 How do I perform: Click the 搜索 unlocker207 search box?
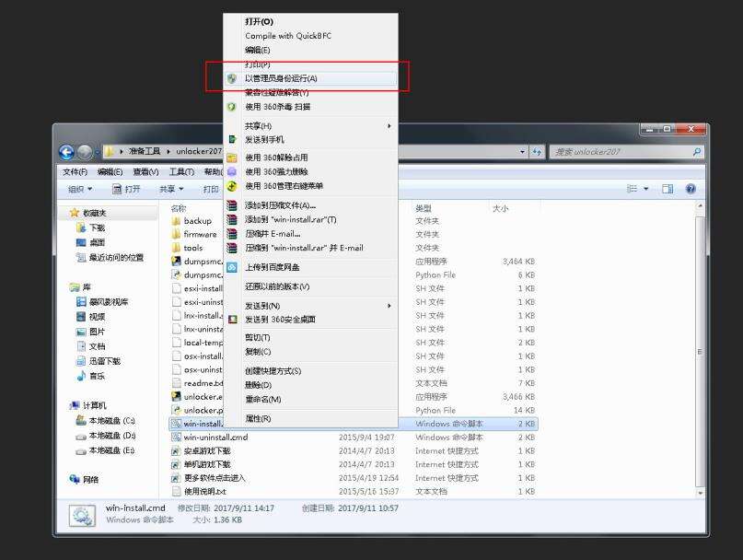click(626, 152)
